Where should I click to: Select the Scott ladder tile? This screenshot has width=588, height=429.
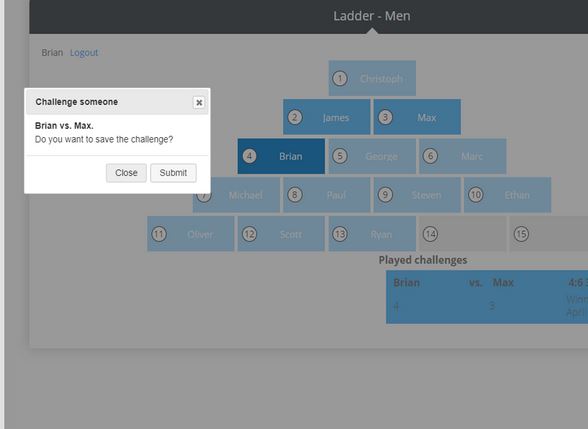tap(281, 234)
